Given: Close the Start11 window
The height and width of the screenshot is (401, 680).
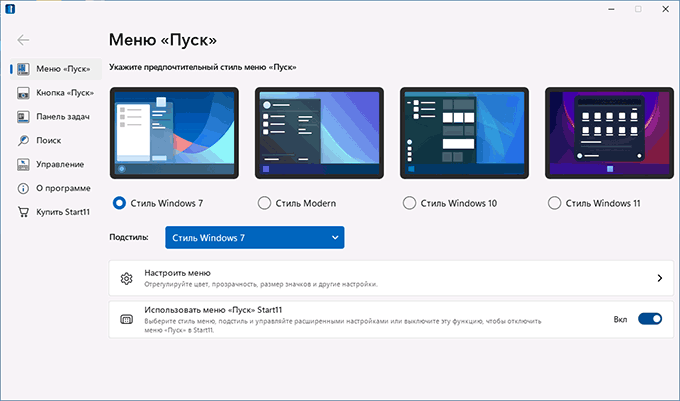Looking at the screenshot, I should tap(666, 9).
